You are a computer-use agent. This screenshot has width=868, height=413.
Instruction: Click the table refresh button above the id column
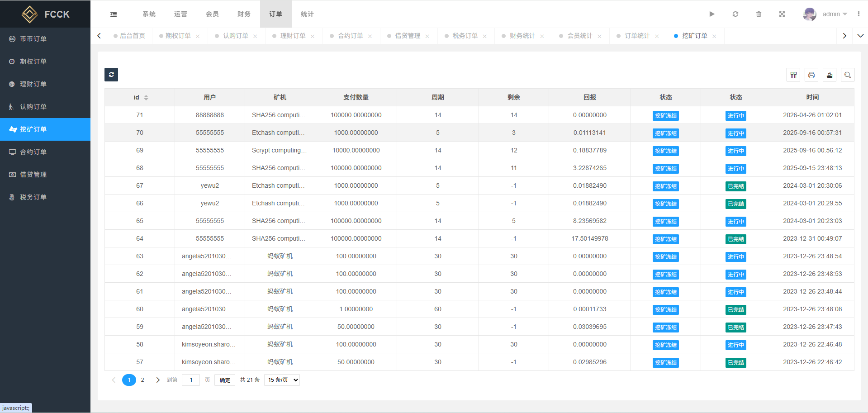click(111, 75)
